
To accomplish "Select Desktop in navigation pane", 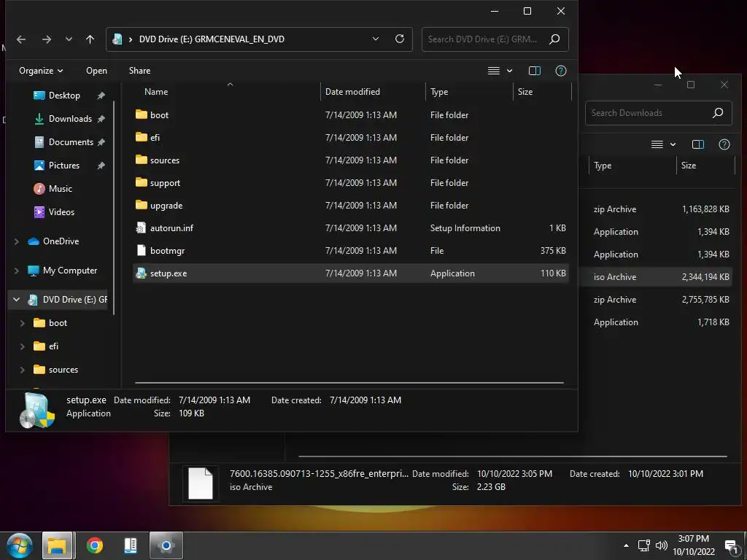I will tap(64, 96).
